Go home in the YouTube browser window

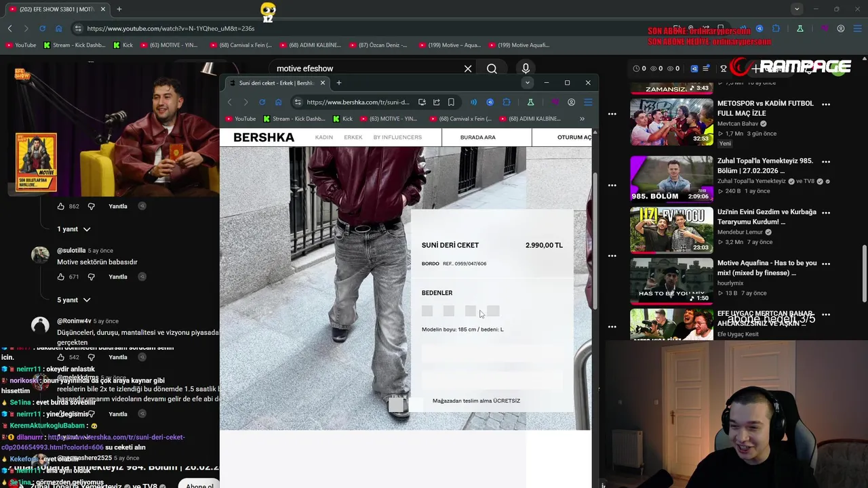58,28
